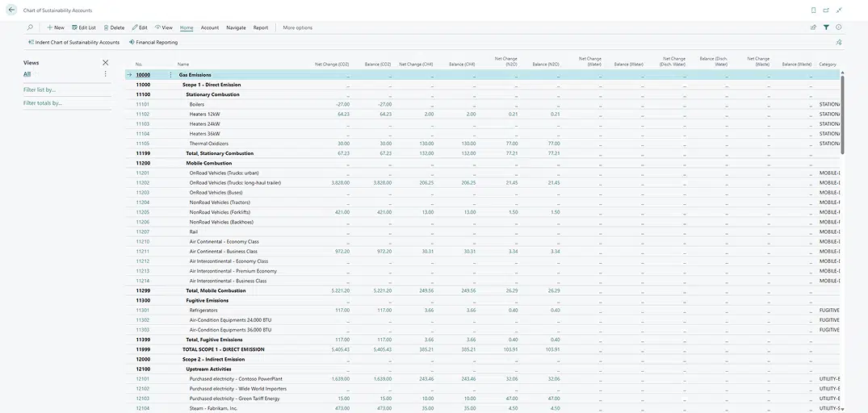Click the Edit pencil action
Image resolution: width=868 pixels, height=413 pixels.
pos(140,27)
